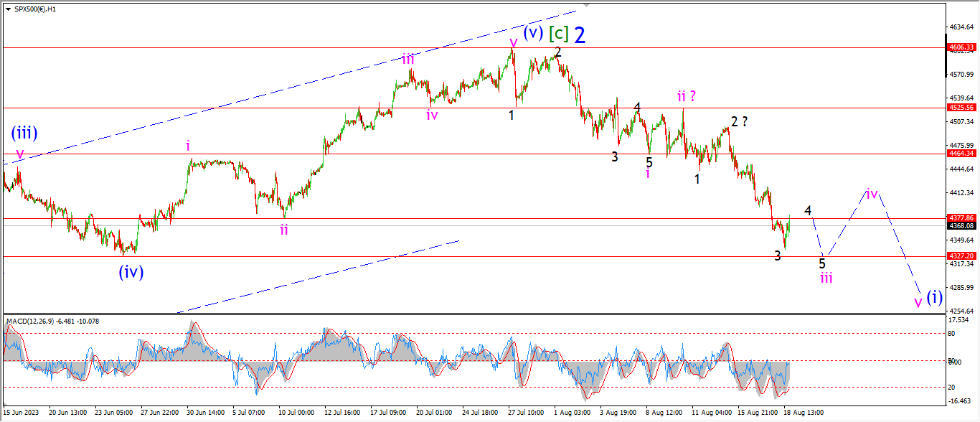This screenshot has width=980, height=422.
Task: Click the 8 Aug 12:00 time label
Action: (664, 413)
